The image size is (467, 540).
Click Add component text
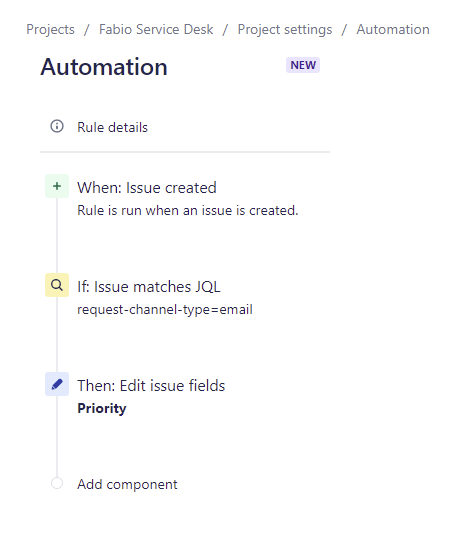pyautogui.click(x=127, y=484)
